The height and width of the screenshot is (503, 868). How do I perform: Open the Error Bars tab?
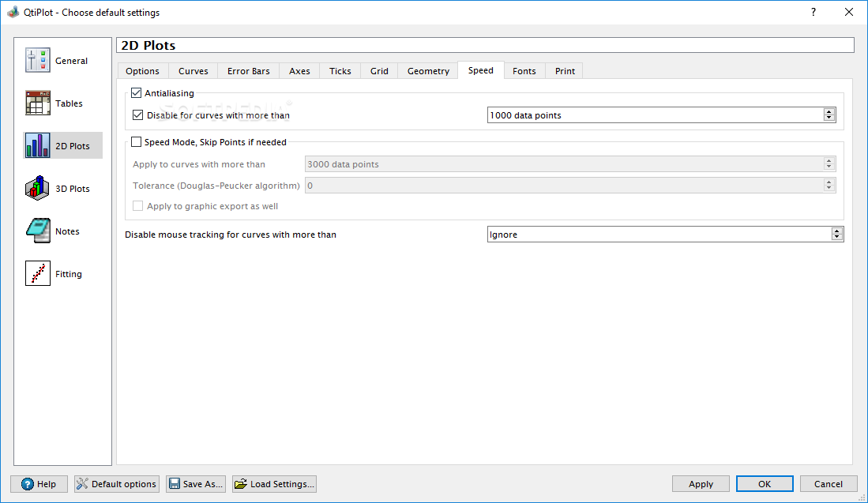249,71
